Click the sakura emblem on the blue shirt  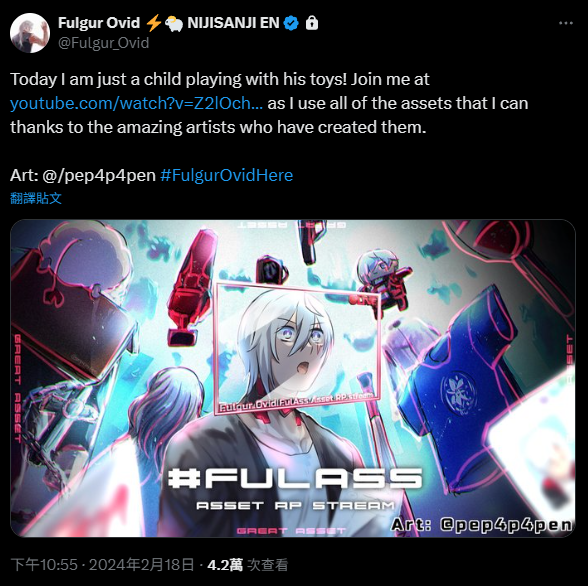pyautogui.click(x=458, y=393)
